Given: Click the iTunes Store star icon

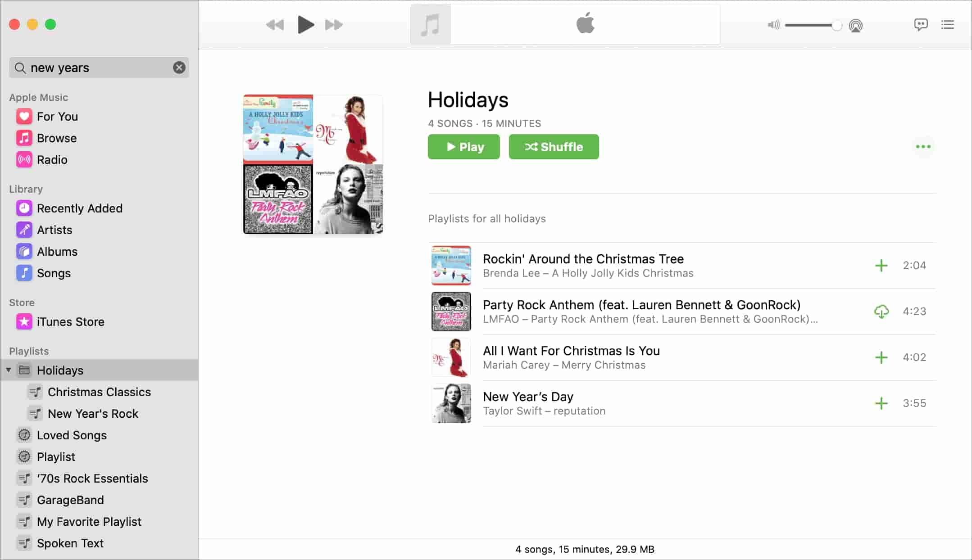Looking at the screenshot, I should 23,322.
